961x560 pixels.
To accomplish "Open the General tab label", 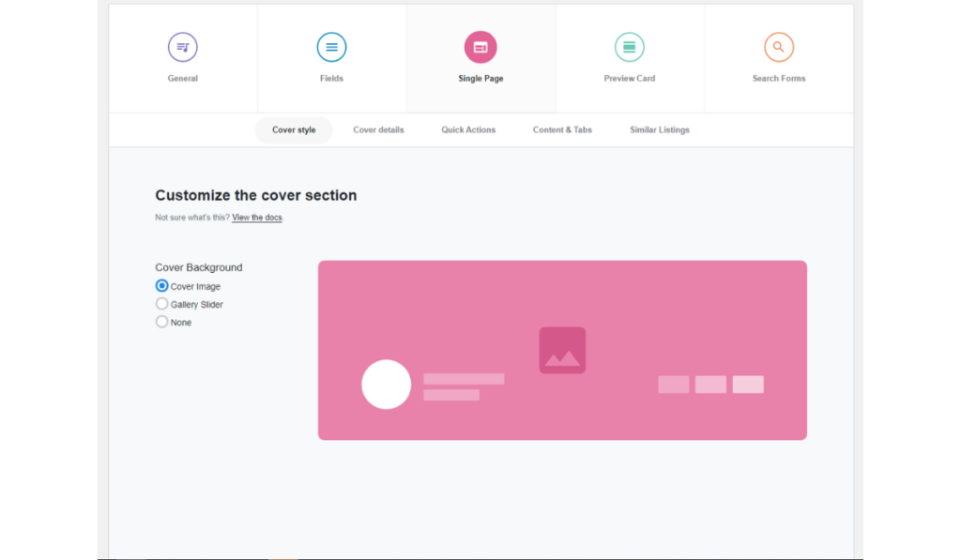I will click(x=183, y=79).
